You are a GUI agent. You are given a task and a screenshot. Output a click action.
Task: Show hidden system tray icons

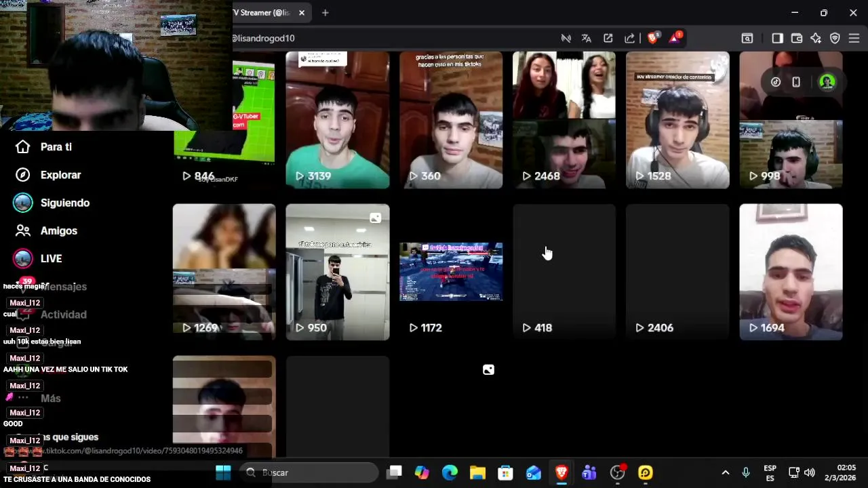coord(726,472)
